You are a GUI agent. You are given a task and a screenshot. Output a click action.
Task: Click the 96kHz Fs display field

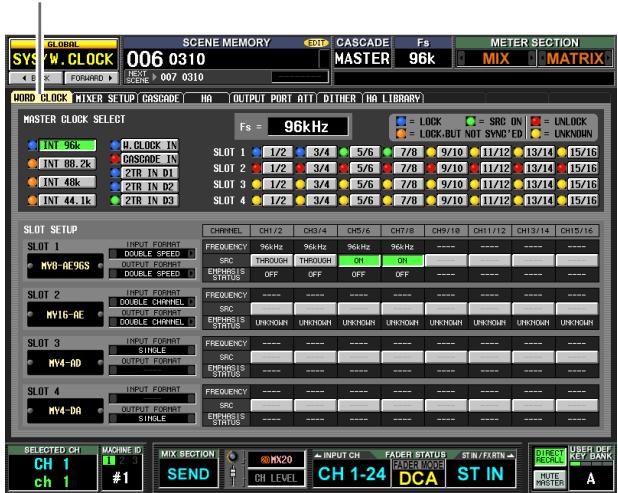coord(307,127)
